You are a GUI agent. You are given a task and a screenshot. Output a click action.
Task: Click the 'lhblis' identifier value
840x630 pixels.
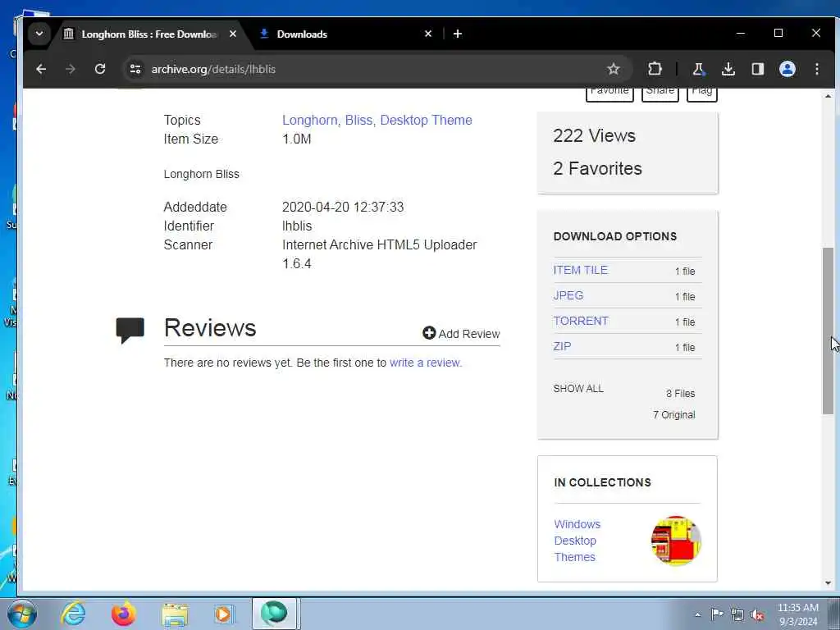click(297, 226)
